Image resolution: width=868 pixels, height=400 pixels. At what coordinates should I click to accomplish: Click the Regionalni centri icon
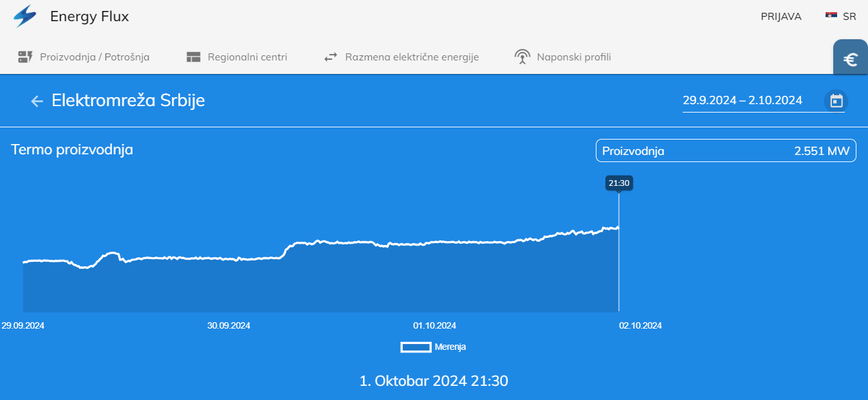194,57
